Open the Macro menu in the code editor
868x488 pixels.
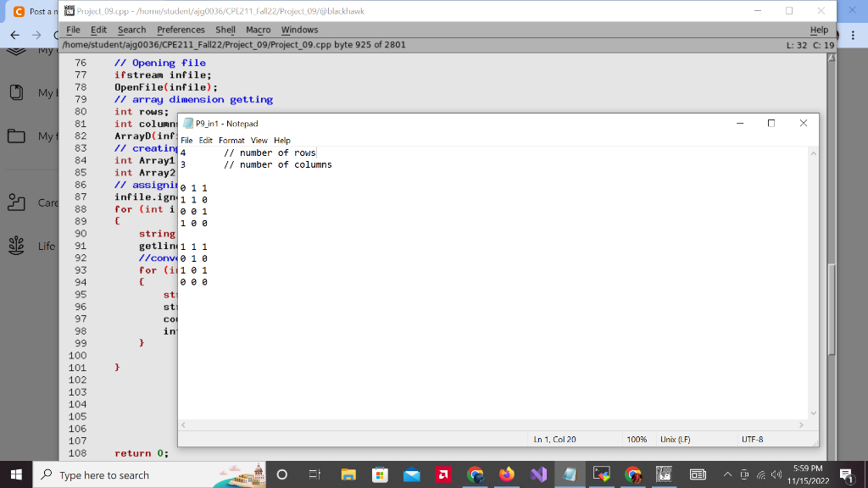click(258, 29)
